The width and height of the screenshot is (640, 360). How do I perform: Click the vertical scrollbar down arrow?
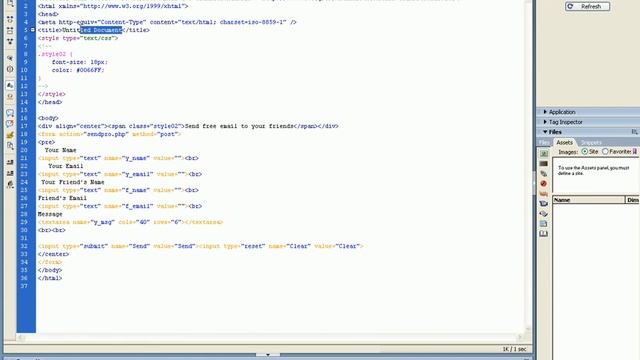(528, 329)
